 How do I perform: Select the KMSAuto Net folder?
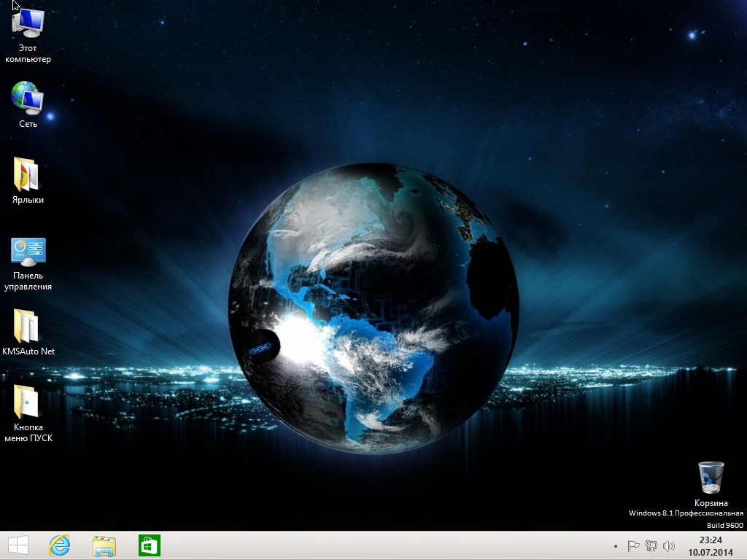(28, 332)
